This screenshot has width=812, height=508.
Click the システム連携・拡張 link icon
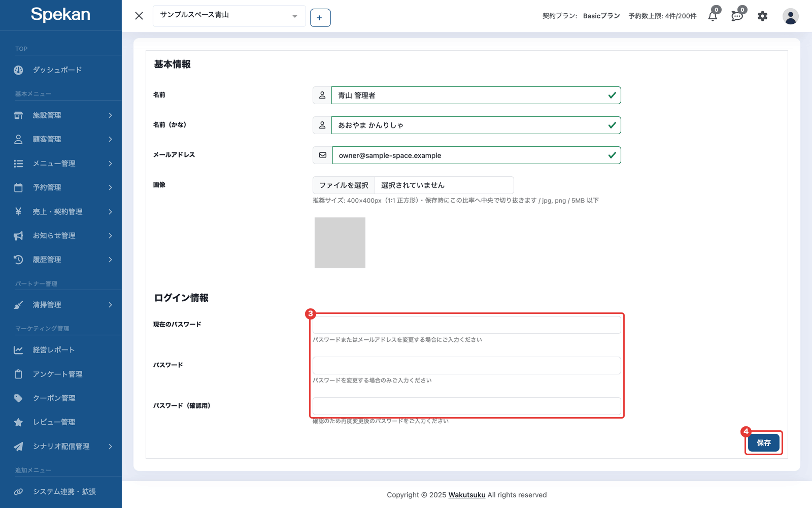18,492
